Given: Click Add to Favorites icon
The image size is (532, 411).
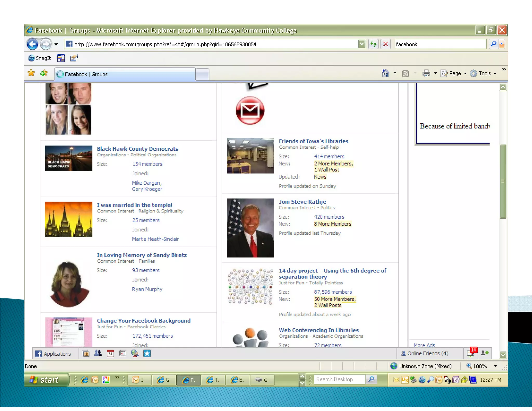Looking at the screenshot, I should 44,73.
